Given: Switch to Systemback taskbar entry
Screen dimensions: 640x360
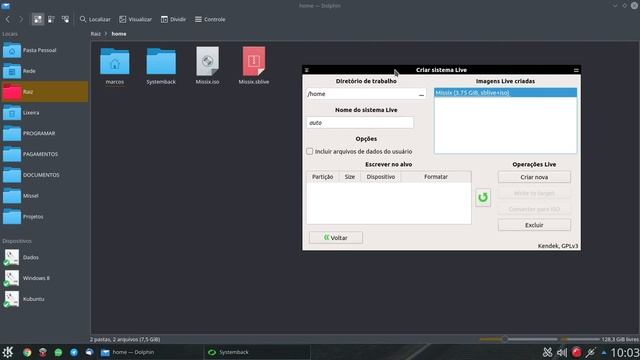Looking at the screenshot, I should point(257,352).
